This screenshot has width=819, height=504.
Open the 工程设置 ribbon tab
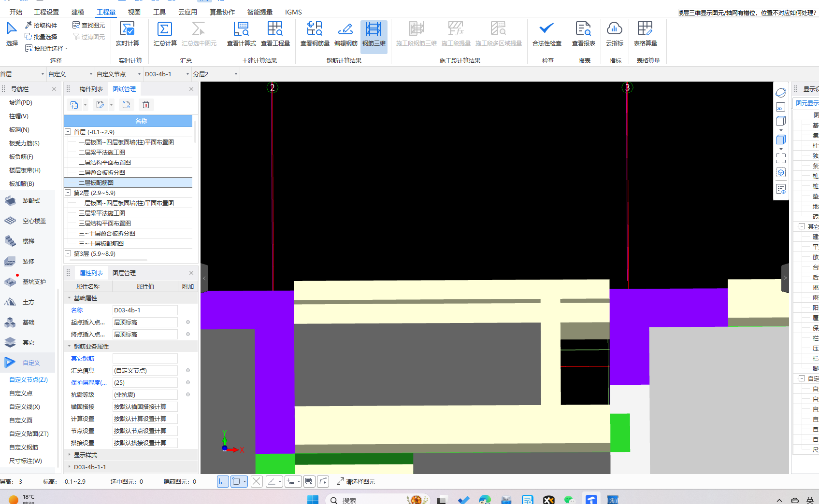(46, 12)
